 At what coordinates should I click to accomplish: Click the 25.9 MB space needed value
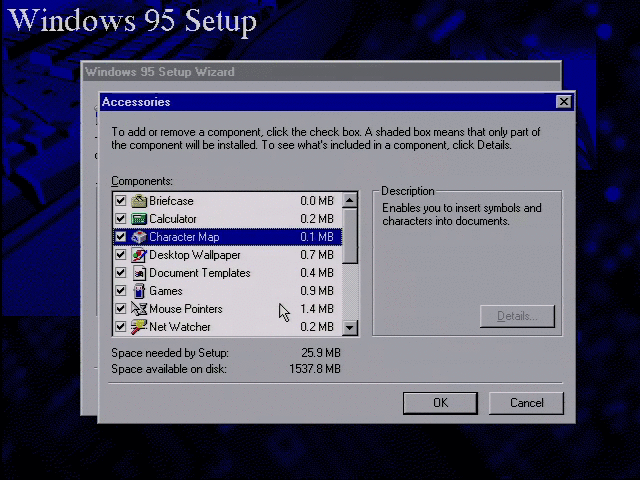point(321,353)
